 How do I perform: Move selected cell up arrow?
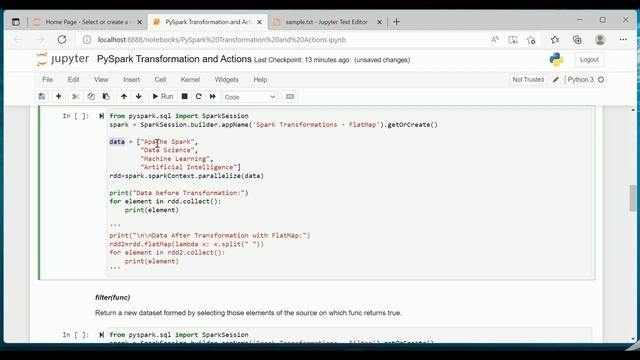[x=124, y=97]
